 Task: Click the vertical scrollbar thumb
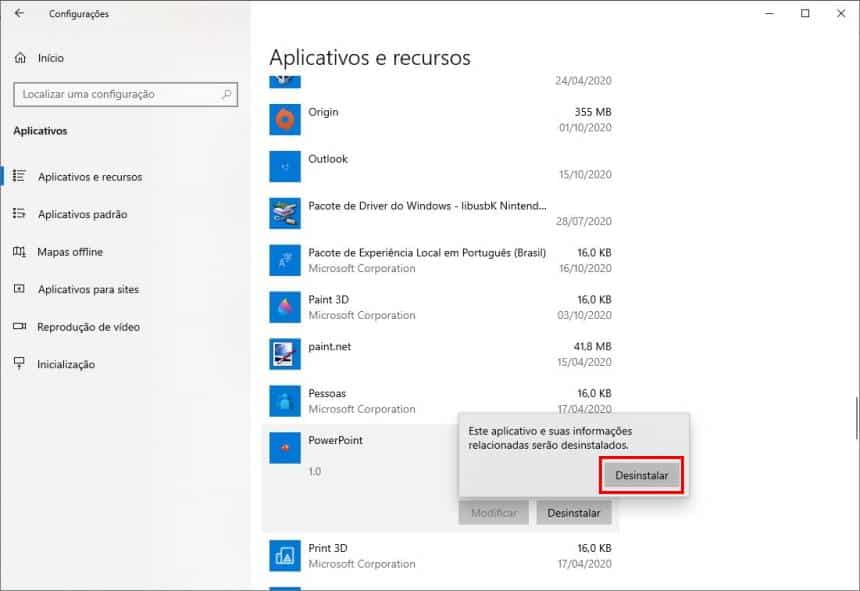point(856,418)
